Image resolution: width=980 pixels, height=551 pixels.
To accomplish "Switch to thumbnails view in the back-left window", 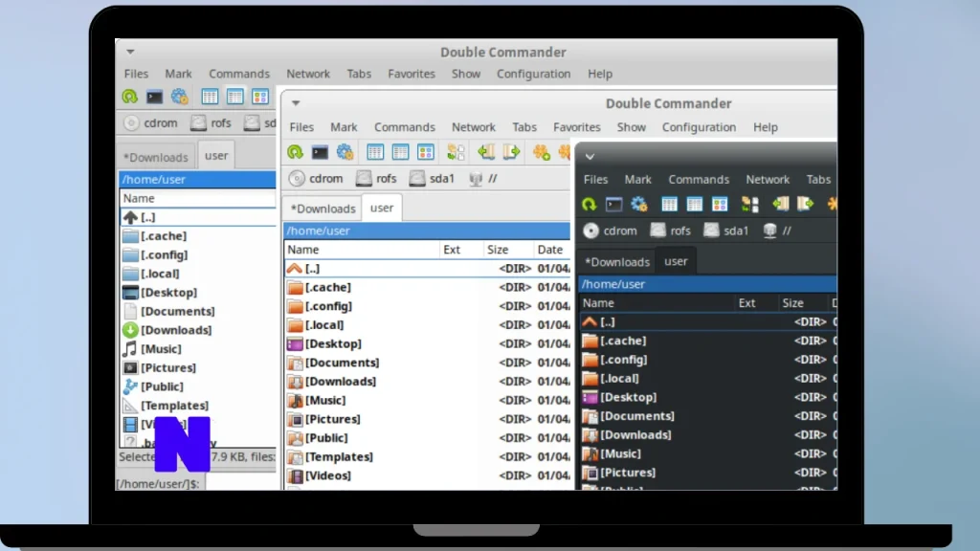I will click(x=260, y=97).
